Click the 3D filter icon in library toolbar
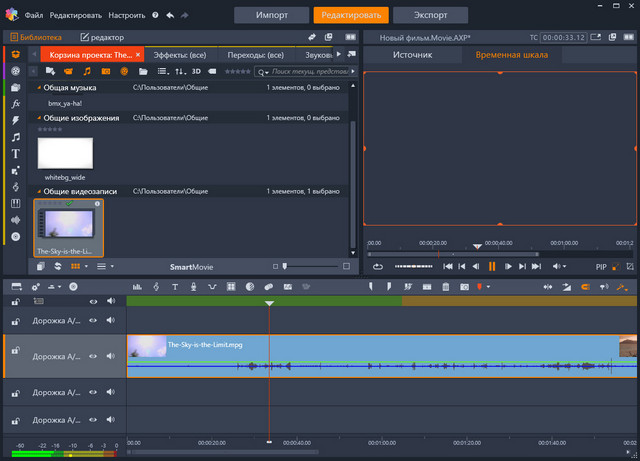Viewport: 640px width, 461px height. (197, 72)
